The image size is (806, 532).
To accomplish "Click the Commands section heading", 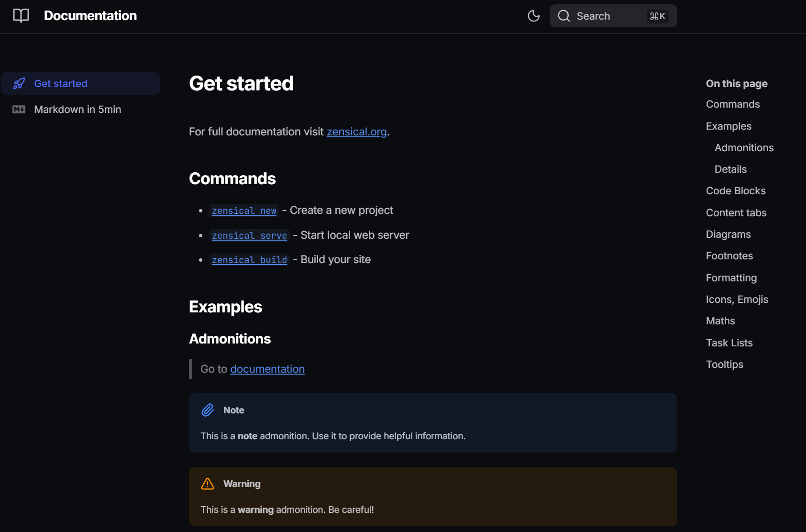I will [232, 178].
